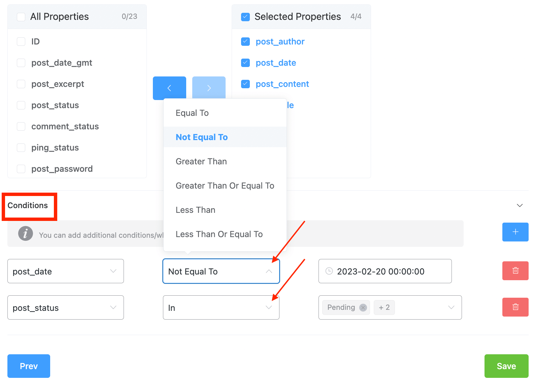Collapse the Conditions section chevron
Screen dimensions: 534x392
pyautogui.click(x=520, y=205)
